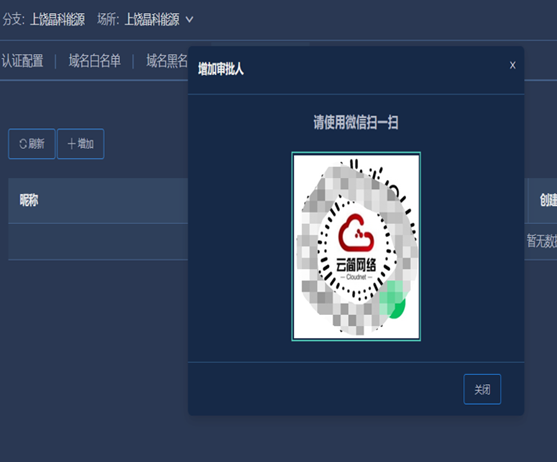Viewport: 559px width, 464px height.
Task: Click the WeChat QR code image
Action: (x=357, y=247)
